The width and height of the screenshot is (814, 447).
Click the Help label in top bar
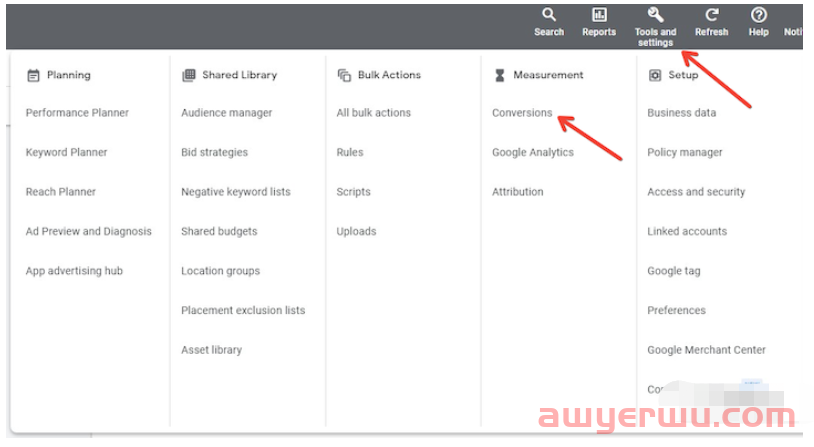tap(758, 32)
